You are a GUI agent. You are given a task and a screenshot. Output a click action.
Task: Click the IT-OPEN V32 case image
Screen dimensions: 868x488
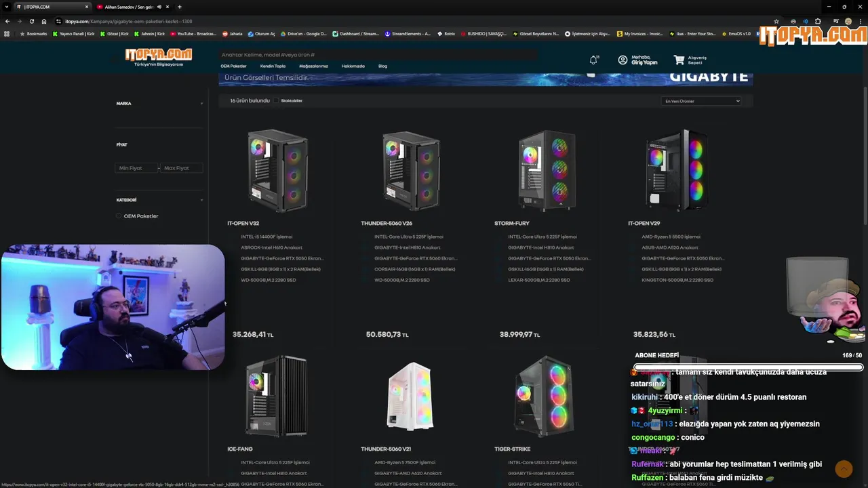click(x=278, y=170)
